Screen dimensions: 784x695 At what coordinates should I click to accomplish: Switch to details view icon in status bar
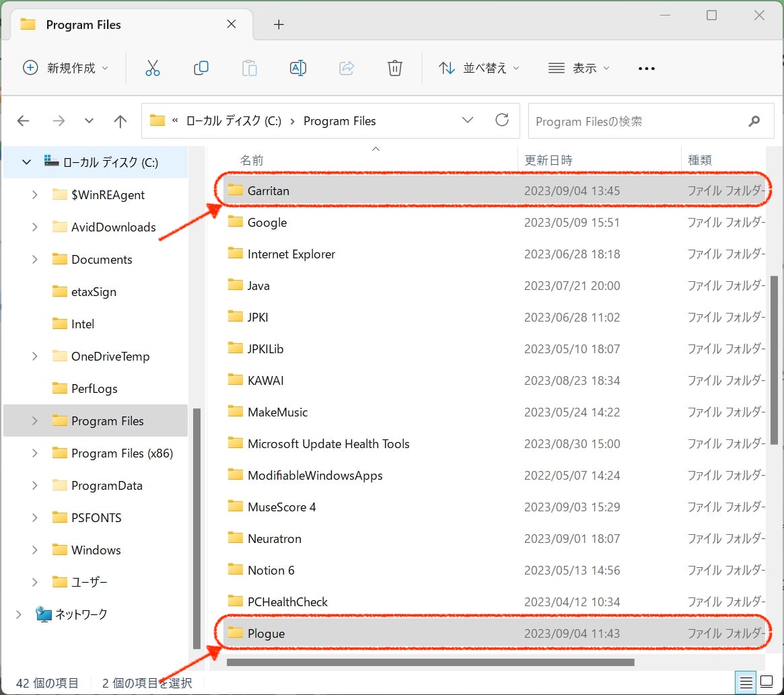click(746, 682)
